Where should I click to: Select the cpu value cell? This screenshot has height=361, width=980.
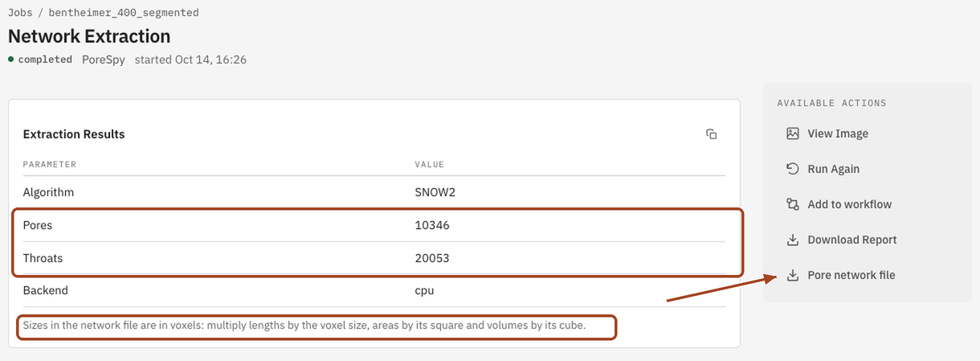tap(424, 290)
